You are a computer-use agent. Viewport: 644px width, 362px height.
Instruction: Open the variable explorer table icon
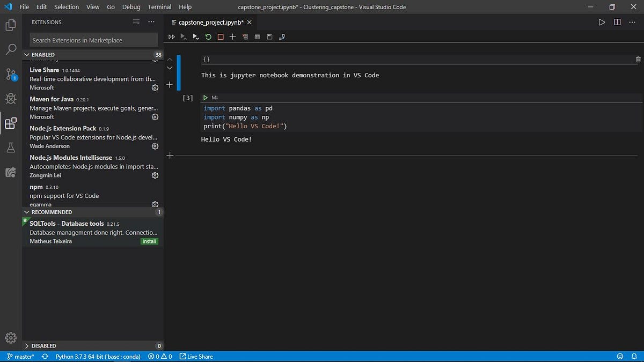(x=257, y=37)
